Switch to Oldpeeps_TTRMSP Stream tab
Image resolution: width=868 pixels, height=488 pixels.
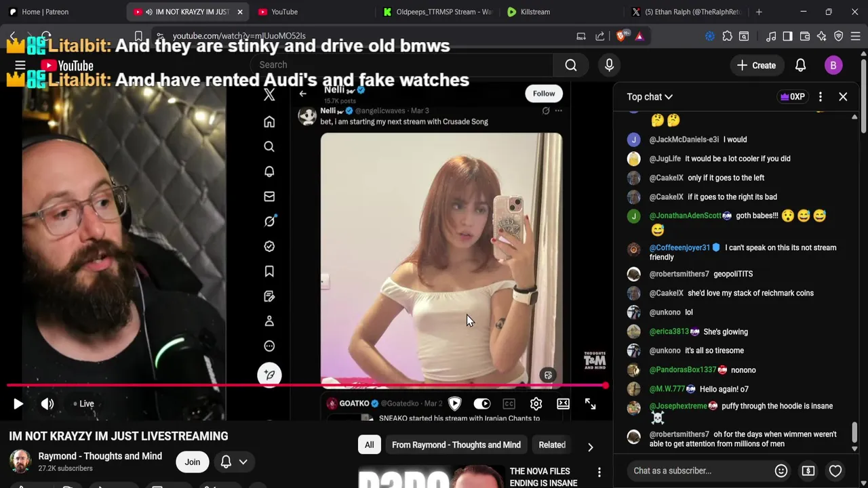[x=437, y=12]
